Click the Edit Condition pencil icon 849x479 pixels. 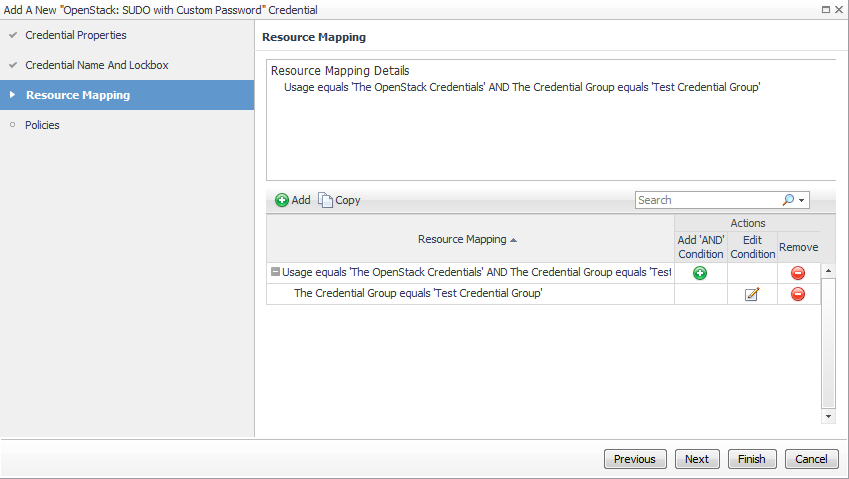tap(752, 294)
